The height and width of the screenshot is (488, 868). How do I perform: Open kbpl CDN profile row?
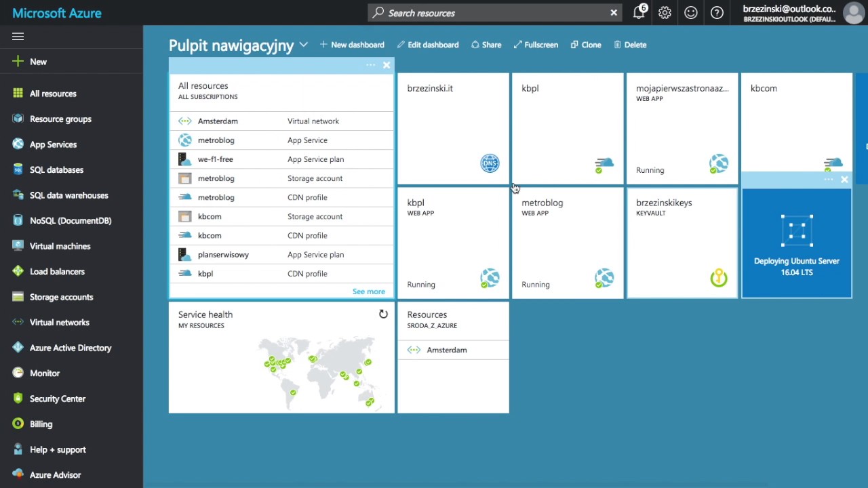click(x=281, y=273)
